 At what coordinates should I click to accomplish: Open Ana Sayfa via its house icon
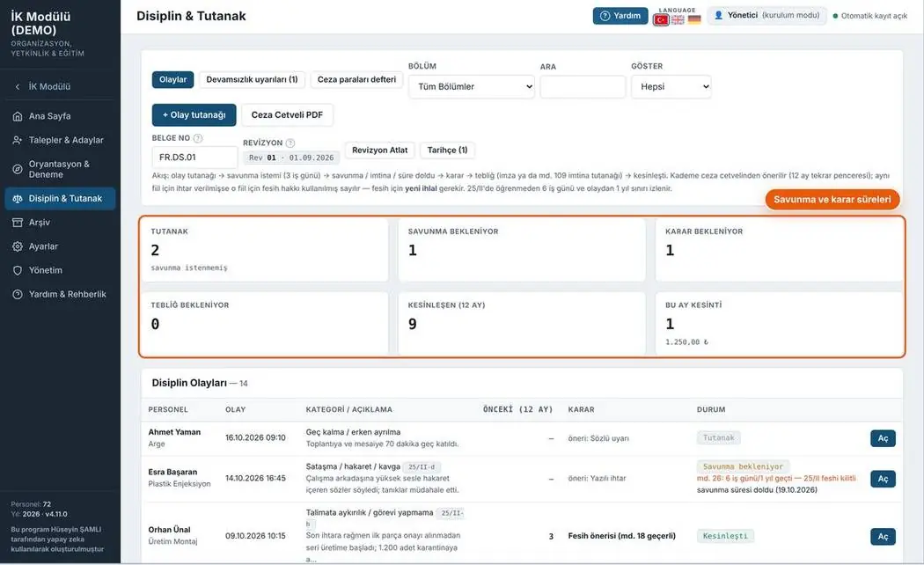pyautogui.click(x=18, y=116)
